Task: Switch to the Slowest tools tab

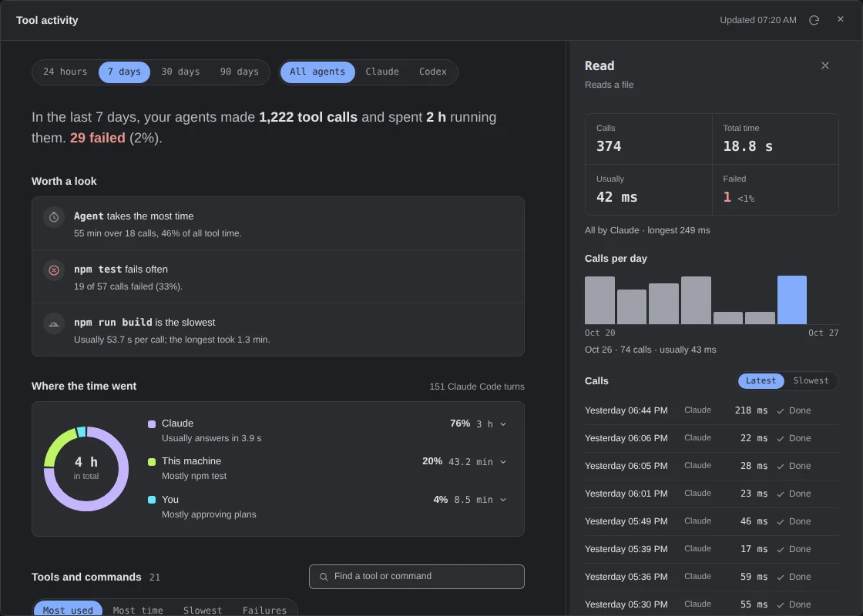Action: tap(203, 609)
